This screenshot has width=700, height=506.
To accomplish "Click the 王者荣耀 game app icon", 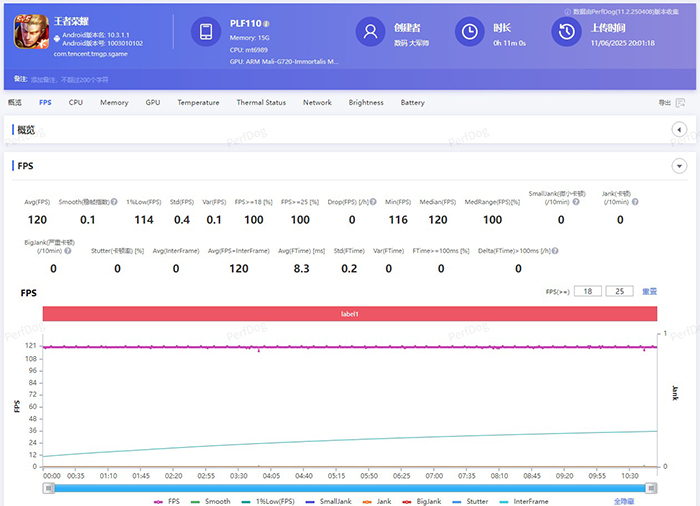I will [x=31, y=31].
